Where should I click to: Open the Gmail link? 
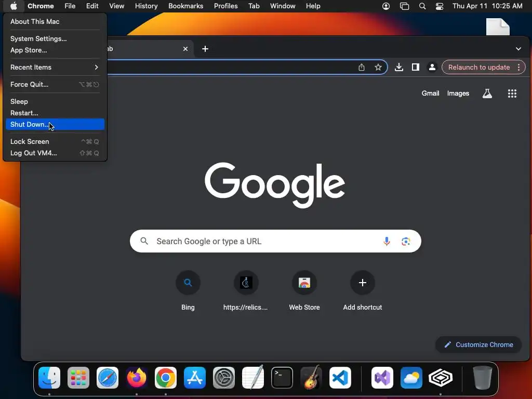430,94
